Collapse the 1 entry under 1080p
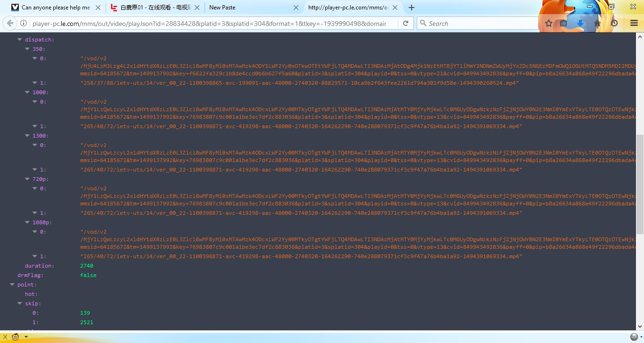The image size is (644, 343). [x=35, y=256]
